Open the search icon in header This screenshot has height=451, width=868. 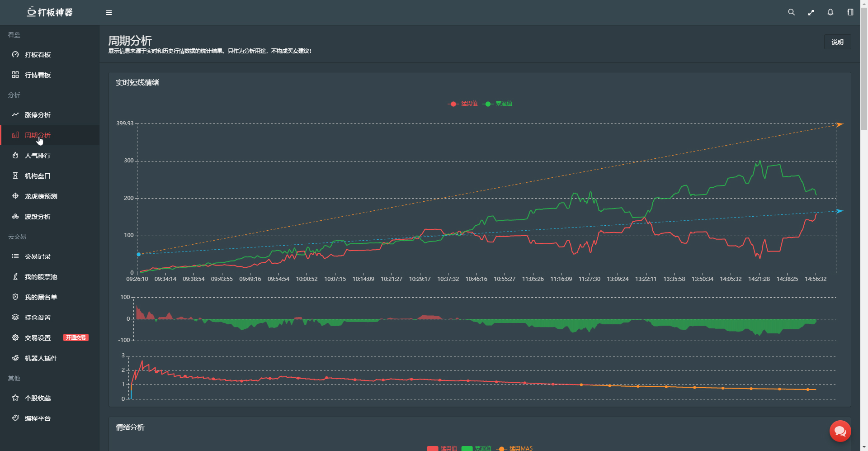tap(791, 12)
